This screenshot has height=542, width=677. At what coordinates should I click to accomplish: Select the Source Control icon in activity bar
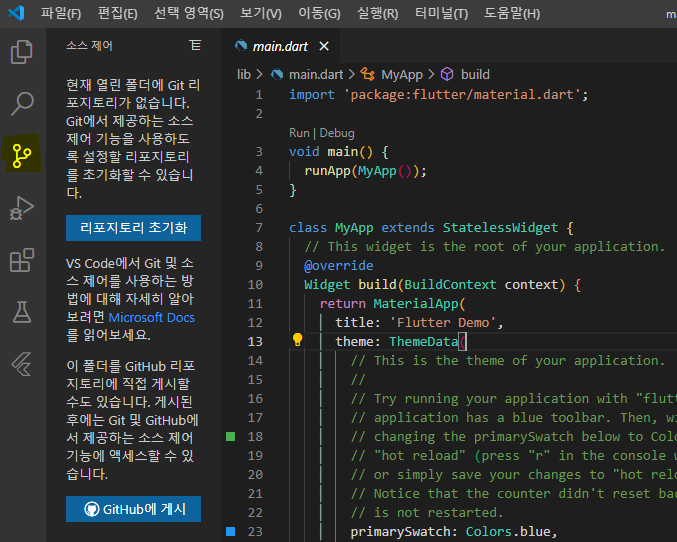pos(22,155)
